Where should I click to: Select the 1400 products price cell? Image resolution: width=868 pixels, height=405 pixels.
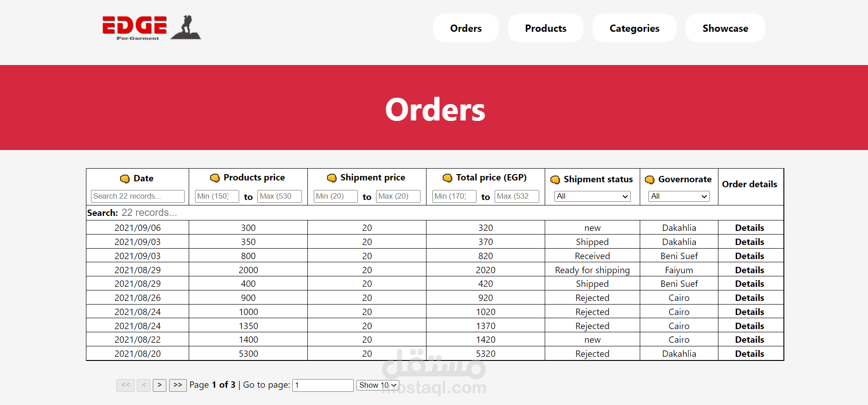click(248, 340)
